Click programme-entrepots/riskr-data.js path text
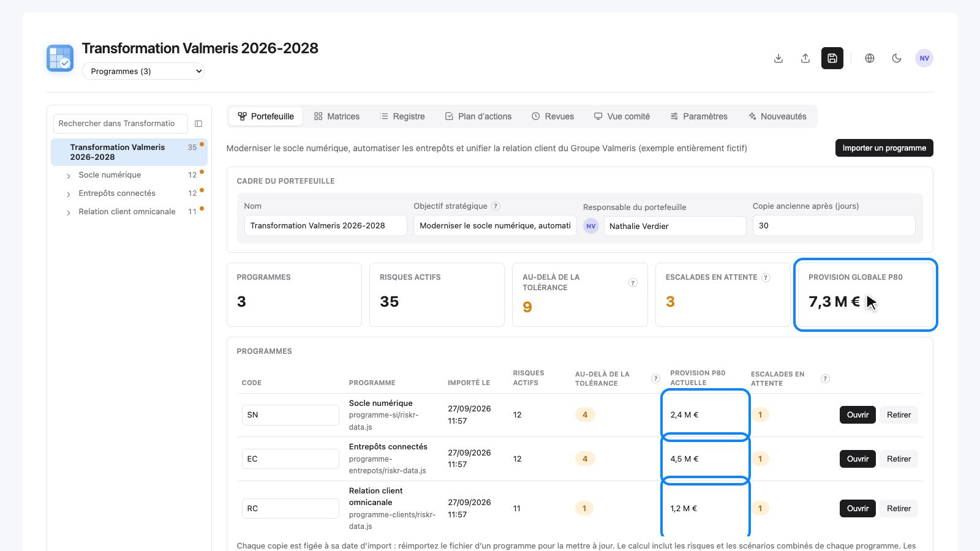 388,465
